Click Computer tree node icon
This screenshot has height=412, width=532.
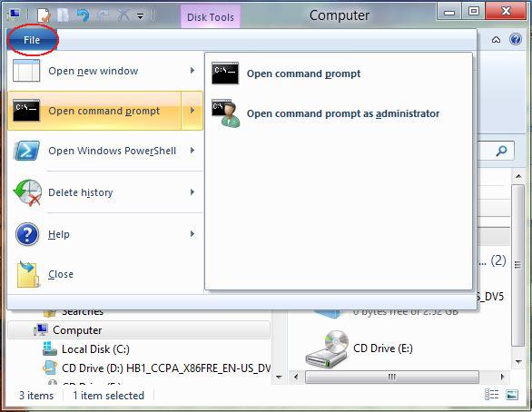(40, 329)
